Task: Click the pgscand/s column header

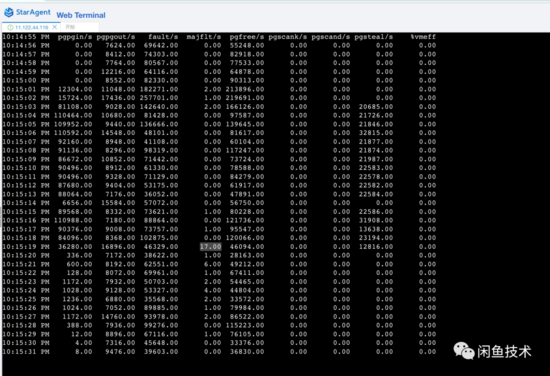Action: [x=331, y=37]
